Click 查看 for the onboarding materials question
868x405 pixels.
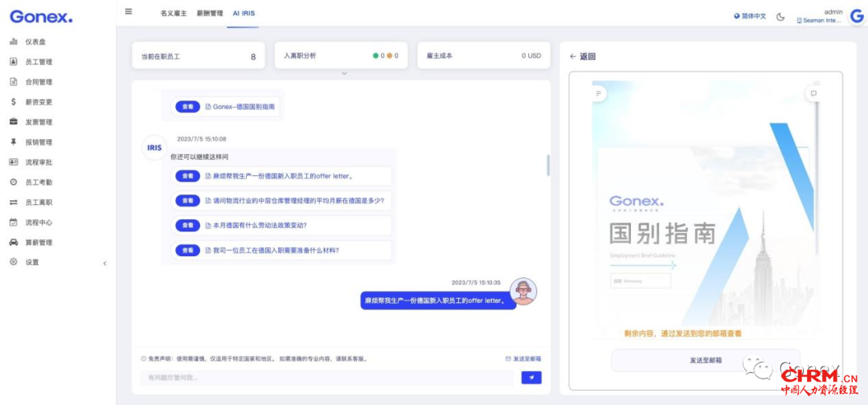point(187,250)
